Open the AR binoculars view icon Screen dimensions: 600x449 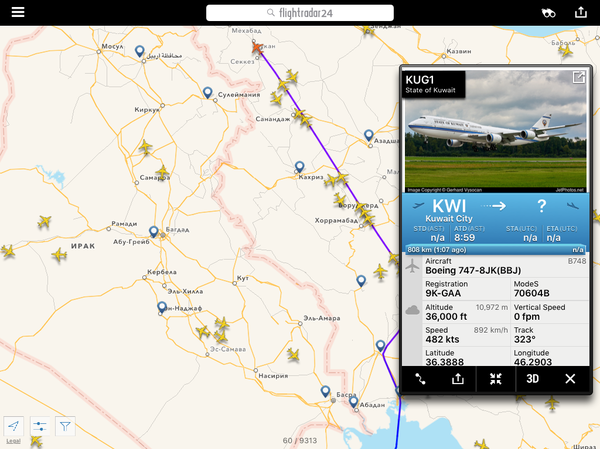(548, 13)
